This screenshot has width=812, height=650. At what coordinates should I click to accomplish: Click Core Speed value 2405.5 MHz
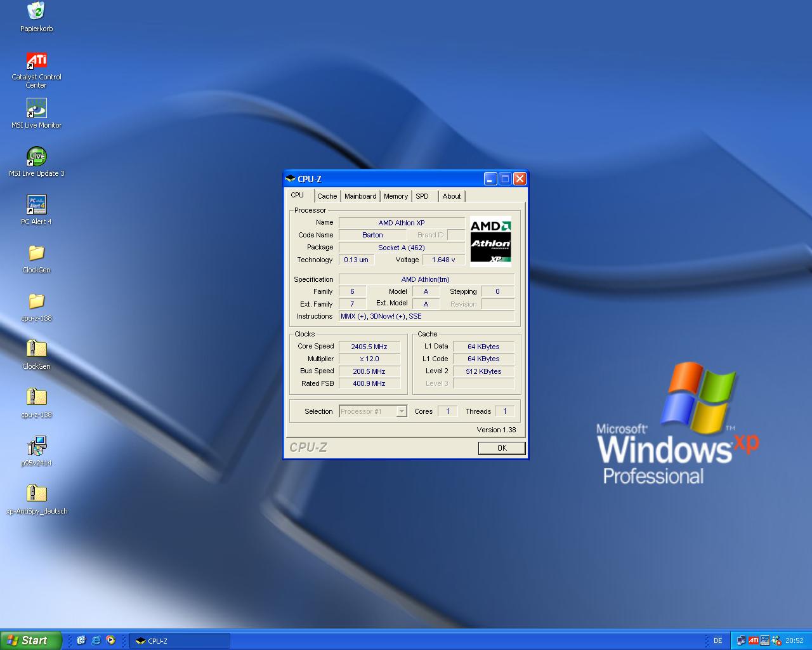pyautogui.click(x=369, y=347)
